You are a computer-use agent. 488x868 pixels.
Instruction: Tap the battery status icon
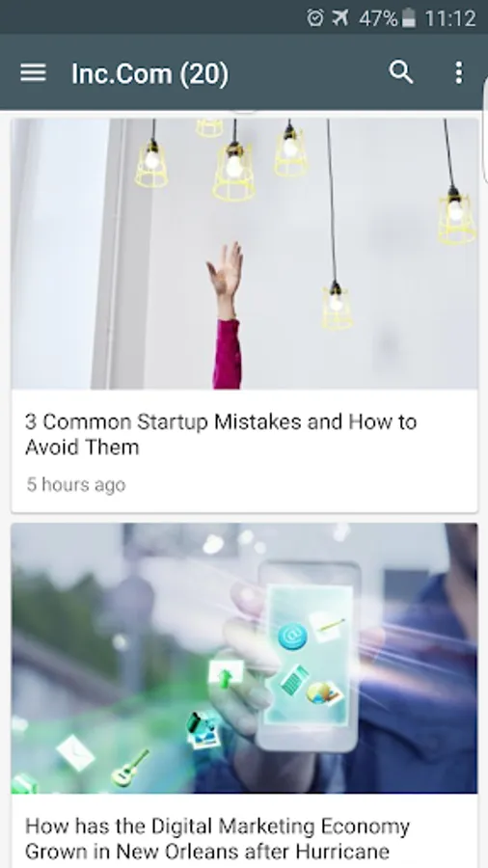point(408,18)
